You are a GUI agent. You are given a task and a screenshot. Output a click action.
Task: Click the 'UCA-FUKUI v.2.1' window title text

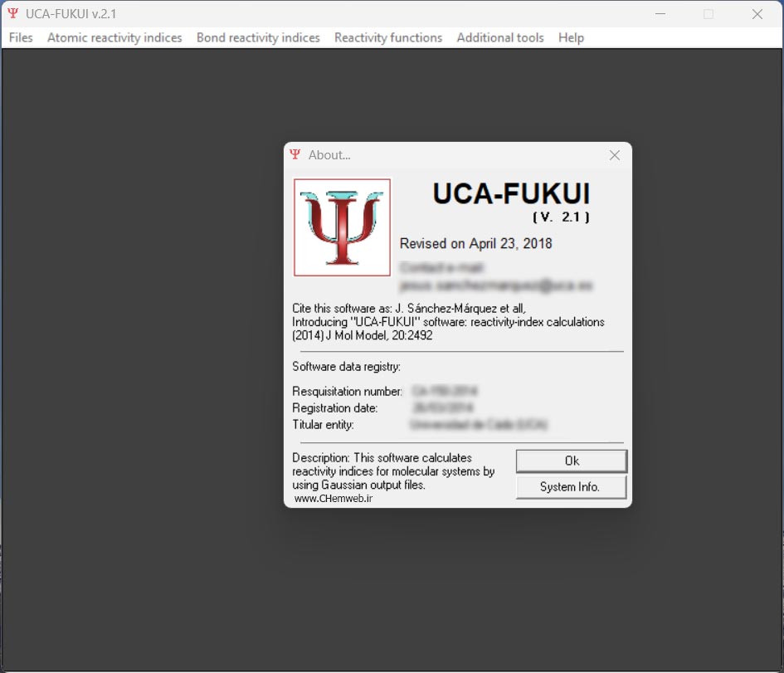point(71,14)
